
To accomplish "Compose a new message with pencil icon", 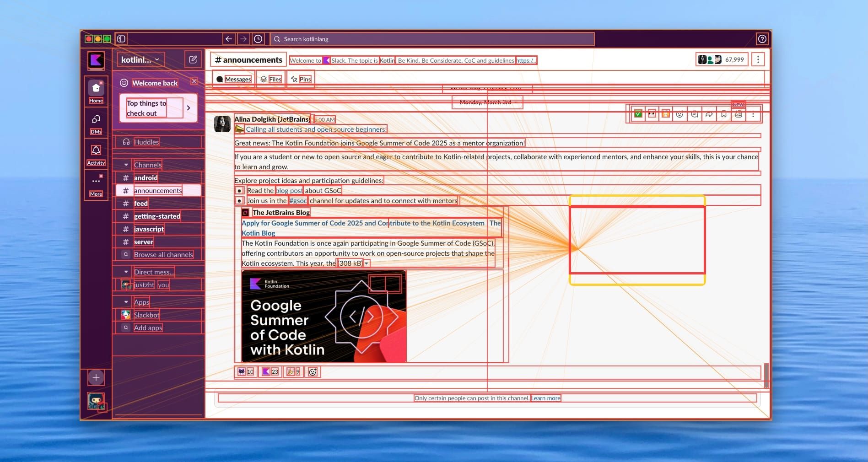I will pos(193,59).
